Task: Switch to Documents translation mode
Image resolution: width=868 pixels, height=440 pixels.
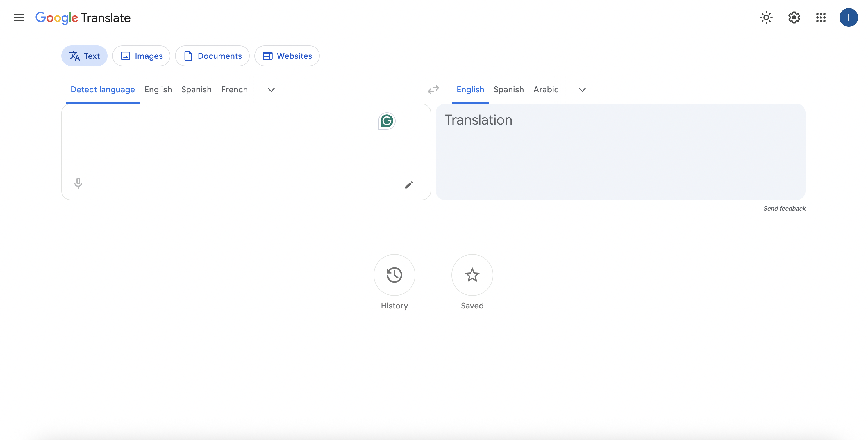Action: pyautogui.click(x=212, y=56)
